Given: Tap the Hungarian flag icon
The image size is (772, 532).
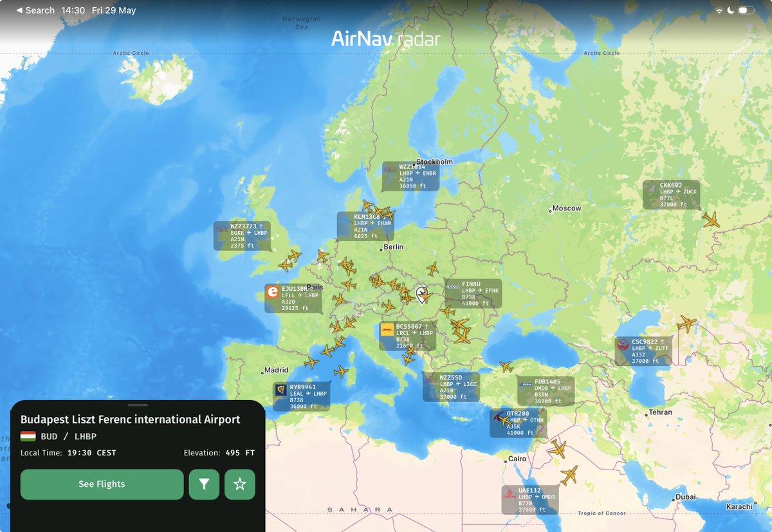Looking at the screenshot, I should [28, 437].
